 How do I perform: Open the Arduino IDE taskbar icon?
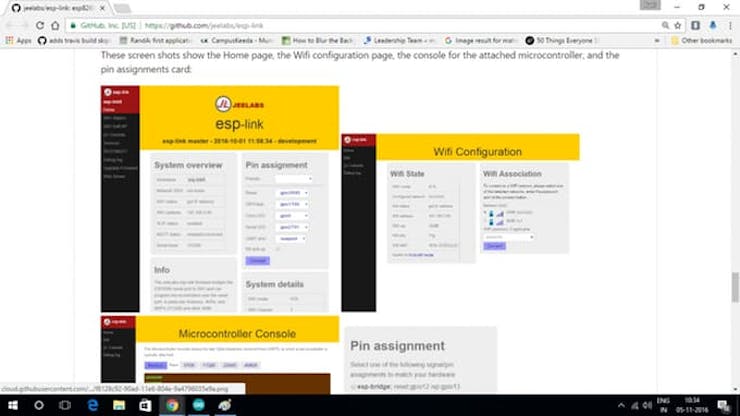pyautogui.click(x=199, y=405)
